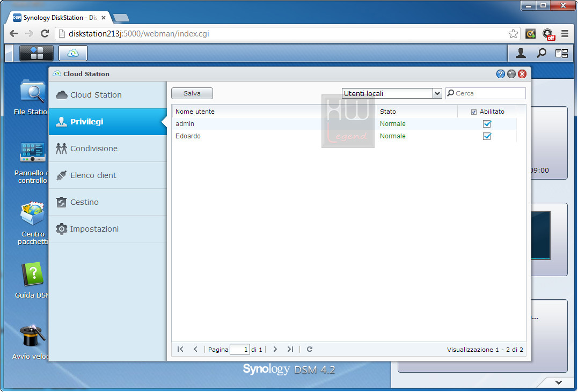The width and height of the screenshot is (578, 392).
Task: Toggle Abilitato checkbox for admin
Action: click(487, 124)
